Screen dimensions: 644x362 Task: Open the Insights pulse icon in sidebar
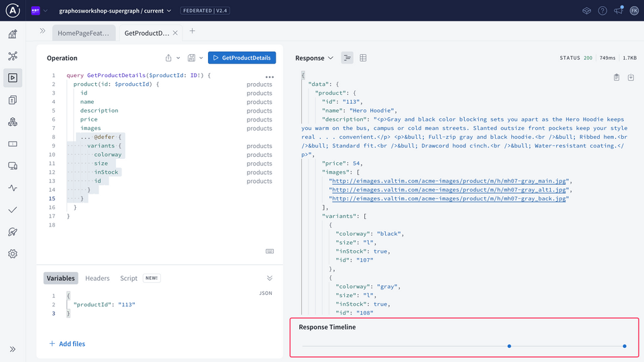(13, 188)
